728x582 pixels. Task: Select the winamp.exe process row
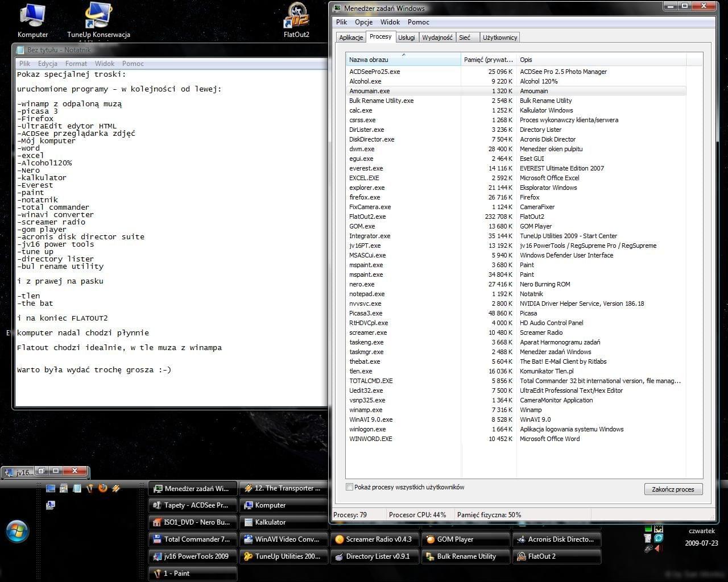pyautogui.click(x=516, y=410)
